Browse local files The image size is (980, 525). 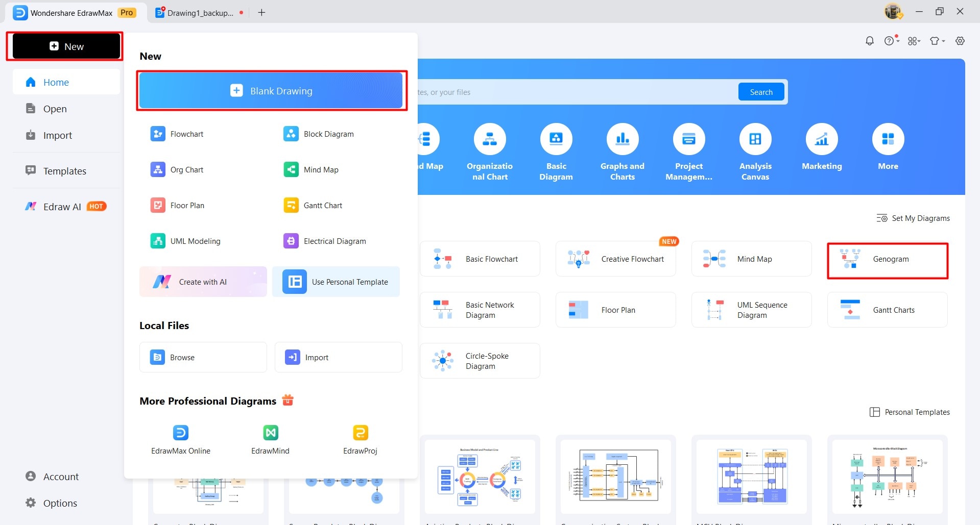coord(203,357)
